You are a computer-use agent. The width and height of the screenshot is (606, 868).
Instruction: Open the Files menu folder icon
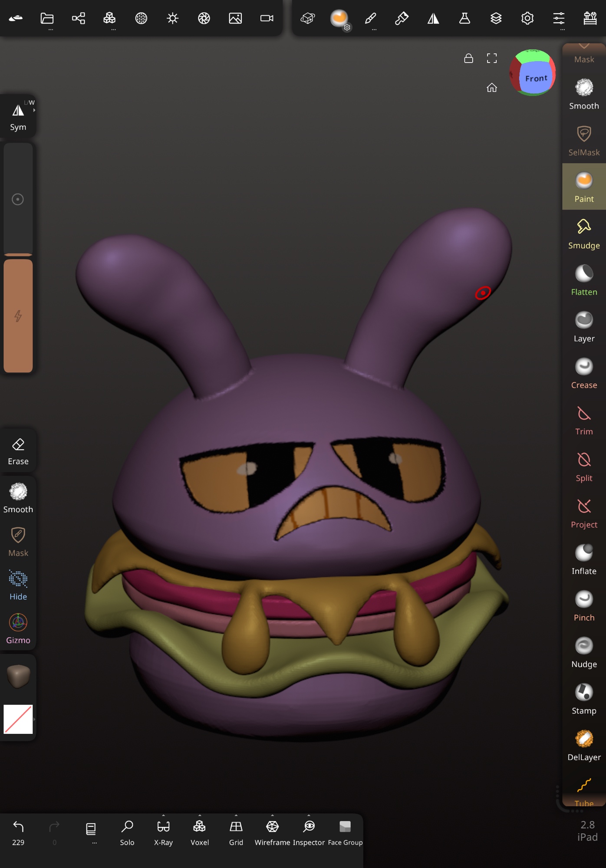click(x=47, y=18)
